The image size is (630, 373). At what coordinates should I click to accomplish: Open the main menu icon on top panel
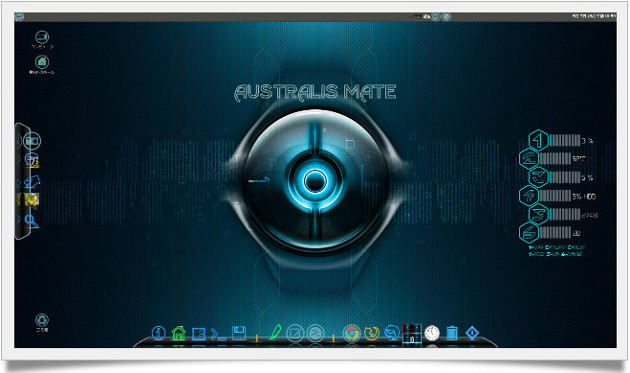tap(19, 17)
